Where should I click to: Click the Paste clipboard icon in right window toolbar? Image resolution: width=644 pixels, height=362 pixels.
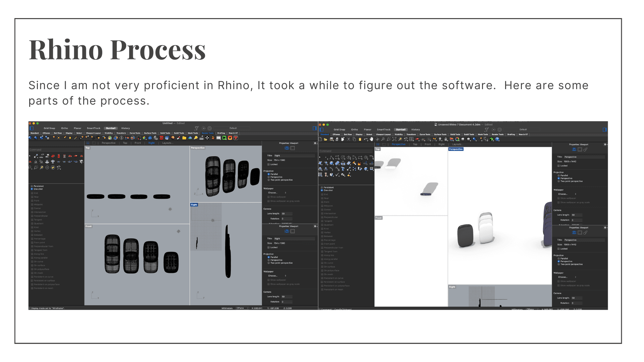(x=360, y=139)
